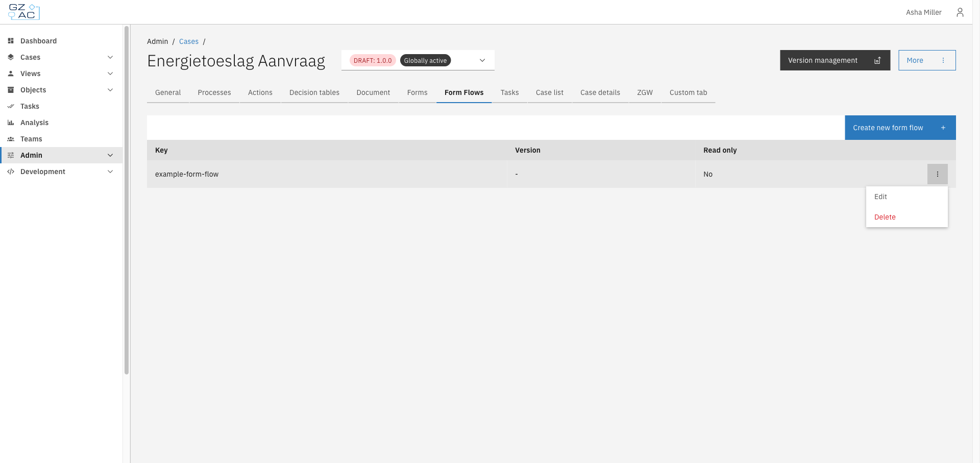980x463 pixels.
Task: Click the Objects archive icon
Action: click(x=11, y=90)
